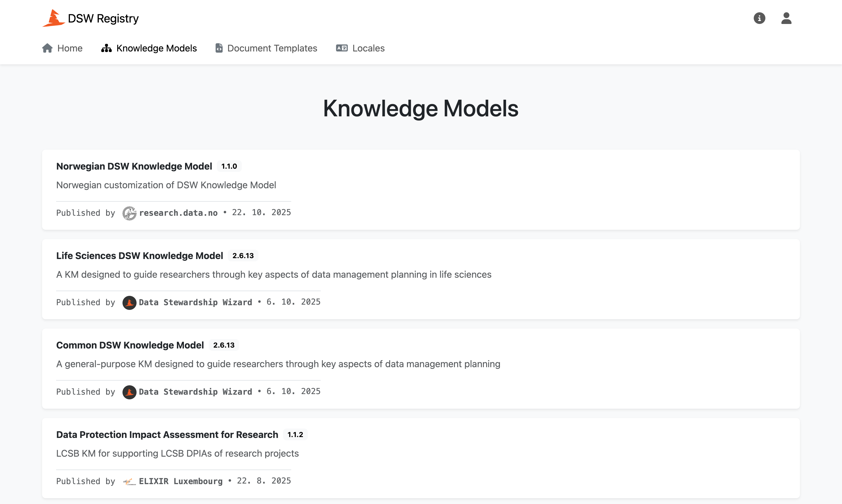Image resolution: width=842 pixels, height=504 pixels.
Task: Click the Locales language icon
Action: click(342, 48)
